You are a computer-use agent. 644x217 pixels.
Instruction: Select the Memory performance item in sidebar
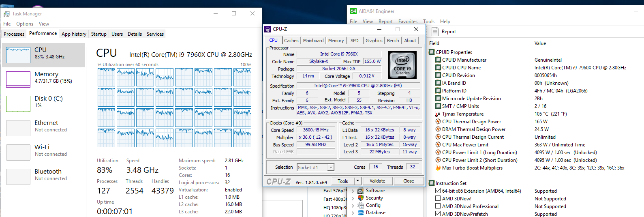[43, 79]
